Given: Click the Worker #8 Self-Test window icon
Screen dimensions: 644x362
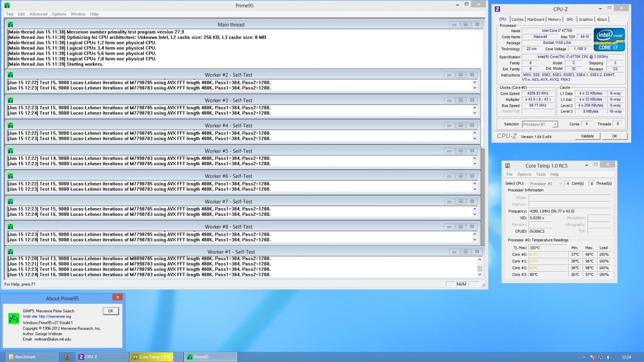Looking at the screenshot, I should [x=10, y=227].
